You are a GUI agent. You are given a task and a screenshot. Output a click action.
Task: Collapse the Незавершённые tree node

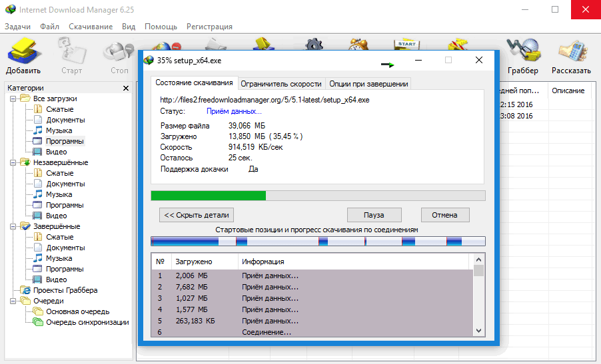(13, 162)
